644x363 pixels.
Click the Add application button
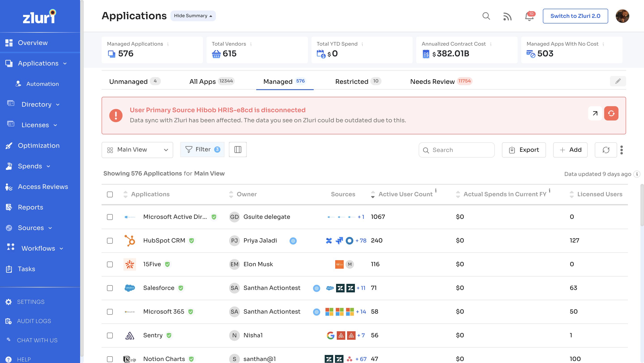coord(570,150)
